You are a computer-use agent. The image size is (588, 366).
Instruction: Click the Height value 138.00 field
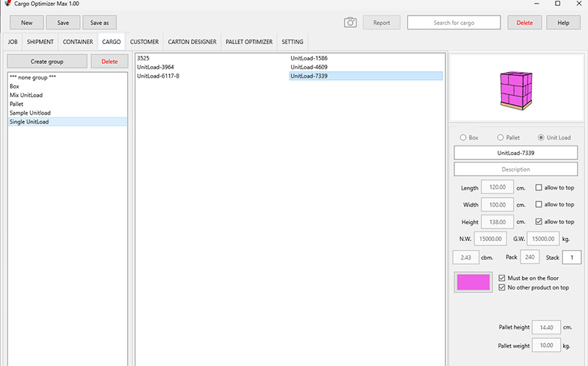click(x=498, y=222)
